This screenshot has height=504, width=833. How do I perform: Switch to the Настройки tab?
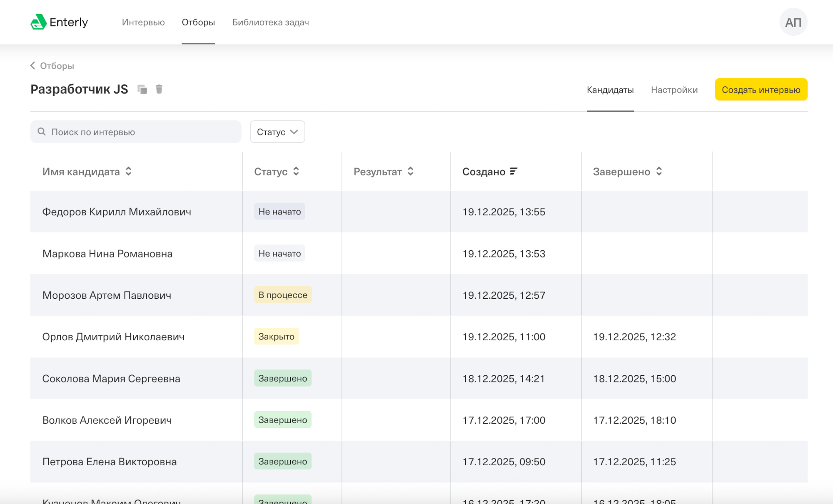click(x=674, y=90)
